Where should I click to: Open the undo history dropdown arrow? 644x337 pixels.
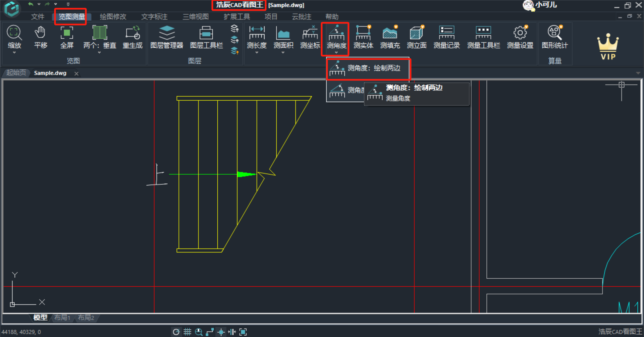click(39, 4)
